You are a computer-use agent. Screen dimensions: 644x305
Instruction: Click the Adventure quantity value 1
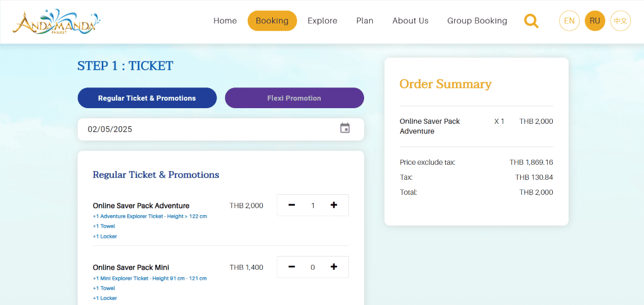(313, 206)
